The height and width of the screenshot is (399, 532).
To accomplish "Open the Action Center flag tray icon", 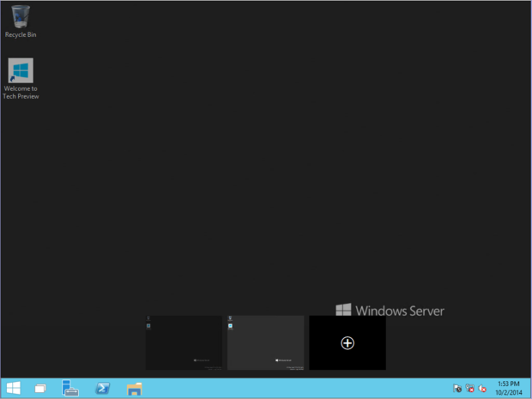I will [457, 388].
